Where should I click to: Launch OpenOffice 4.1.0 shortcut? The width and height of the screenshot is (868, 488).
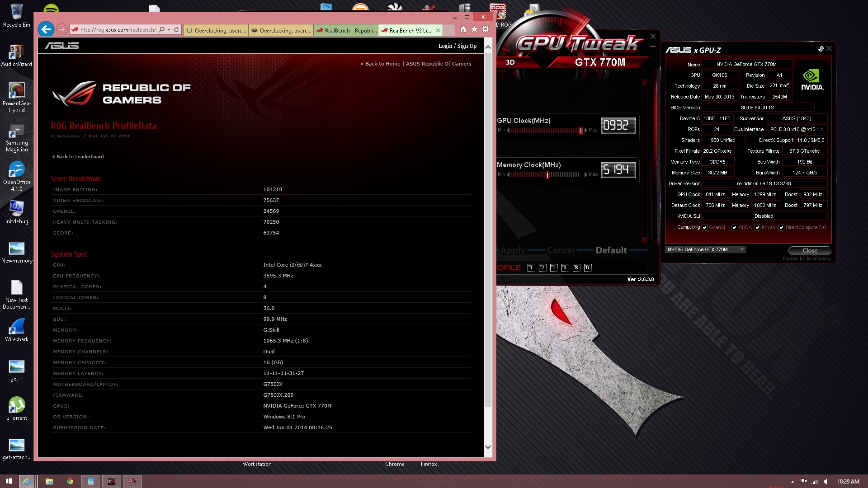tap(17, 176)
